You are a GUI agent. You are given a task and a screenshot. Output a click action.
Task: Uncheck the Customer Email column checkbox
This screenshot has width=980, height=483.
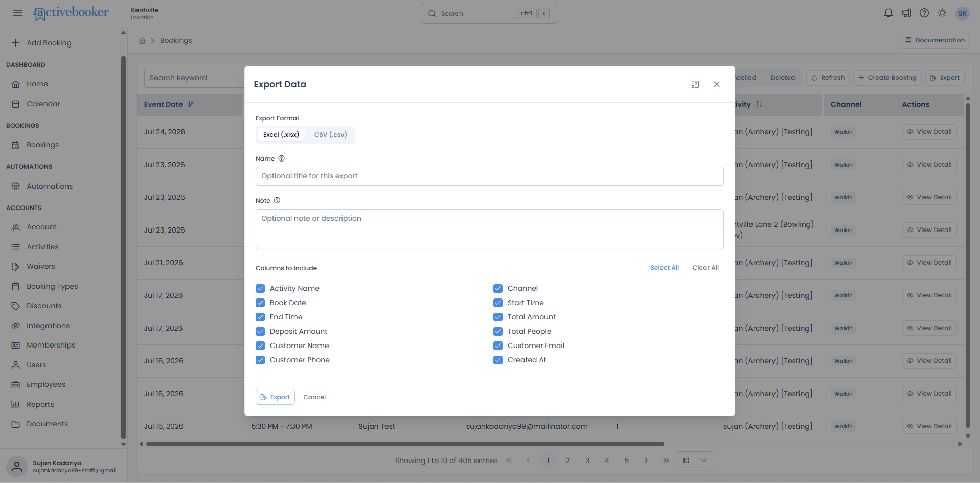(x=498, y=346)
